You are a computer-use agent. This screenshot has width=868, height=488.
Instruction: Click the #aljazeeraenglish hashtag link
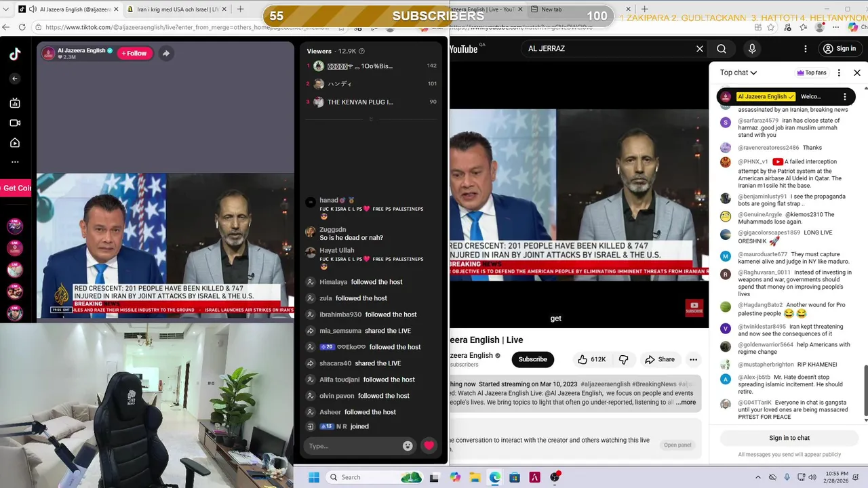tap(605, 384)
